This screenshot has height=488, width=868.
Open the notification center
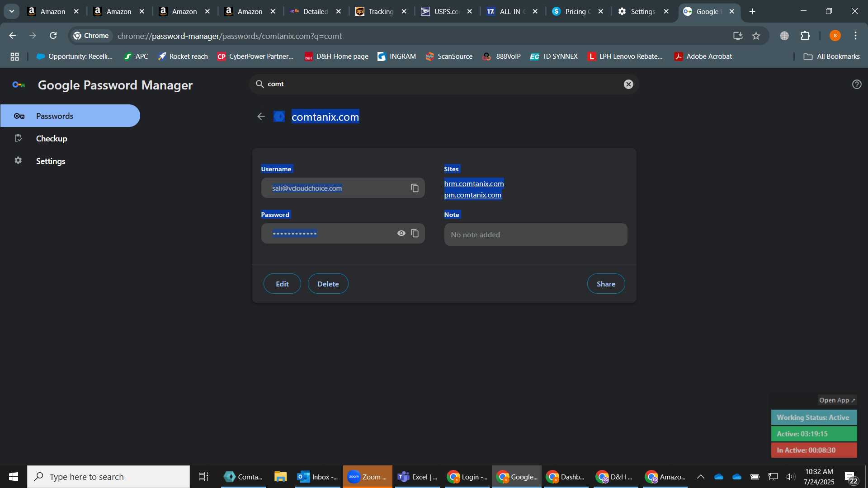point(851,477)
